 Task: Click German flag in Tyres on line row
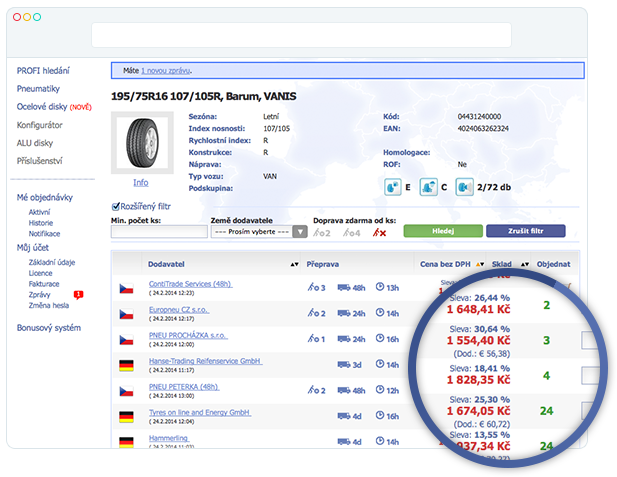(x=126, y=417)
